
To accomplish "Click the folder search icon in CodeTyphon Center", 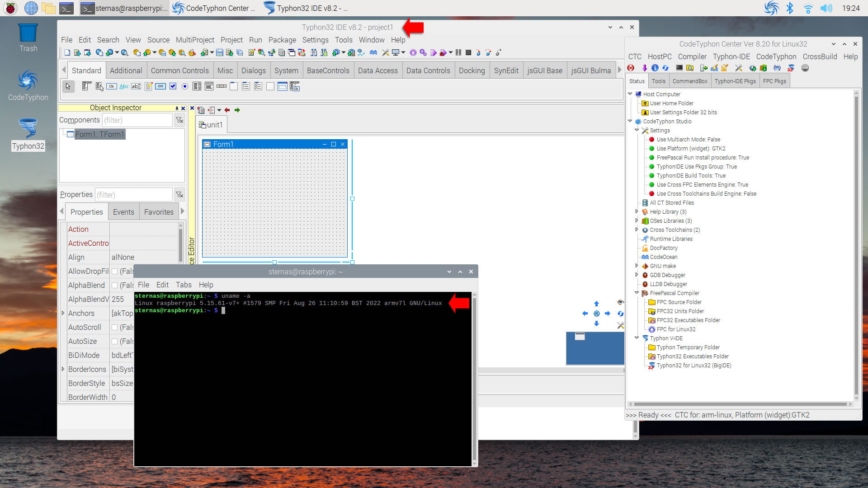I will (690, 68).
